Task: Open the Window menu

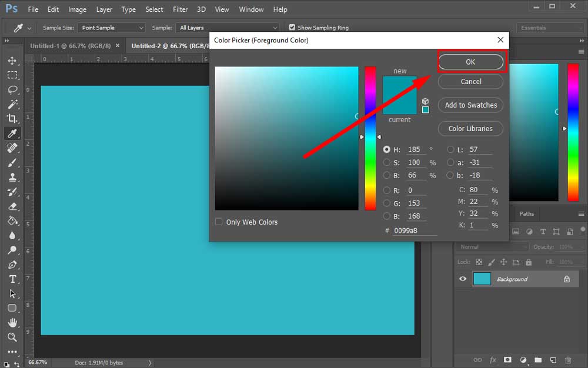Action: [x=251, y=9]
